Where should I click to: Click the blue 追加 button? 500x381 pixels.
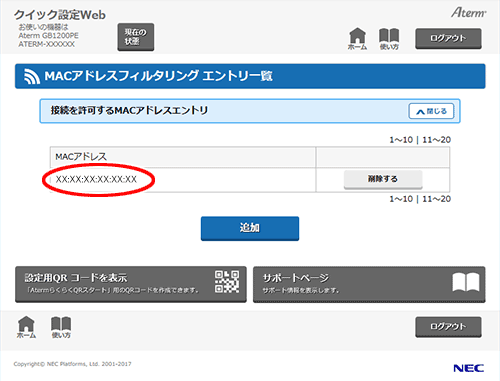click(250, 228)
